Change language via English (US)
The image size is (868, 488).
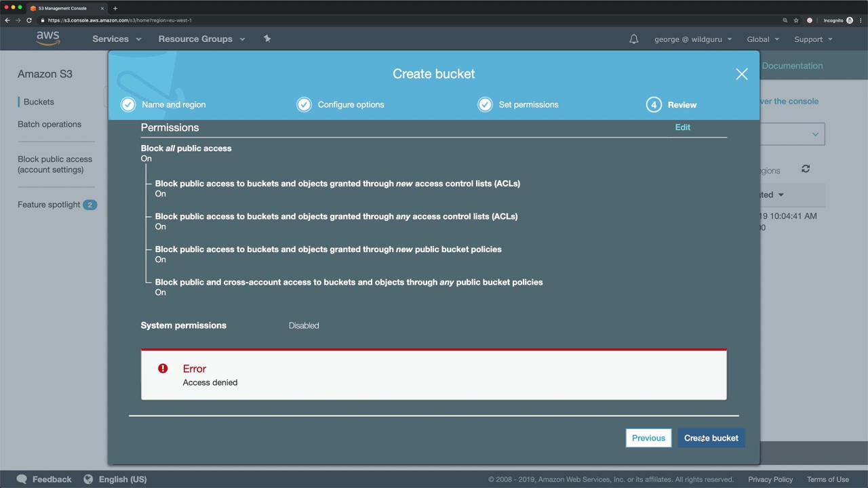click(123, 479)
